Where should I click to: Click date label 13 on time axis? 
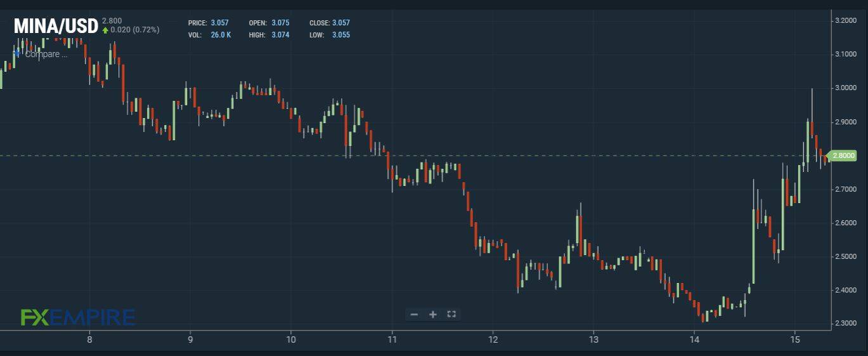pyautogui.click(x=593, y=340)
